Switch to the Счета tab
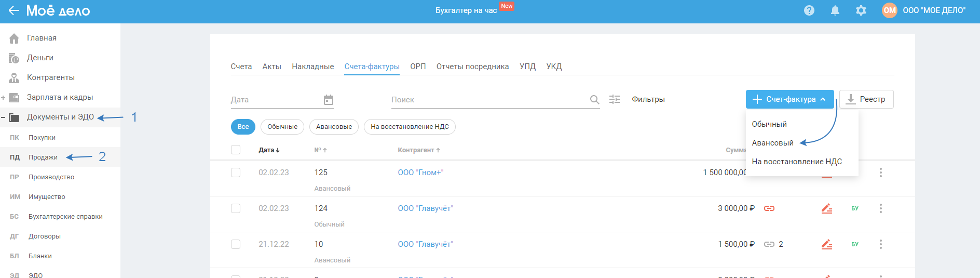The image size is (980, 278). [241, 67]
